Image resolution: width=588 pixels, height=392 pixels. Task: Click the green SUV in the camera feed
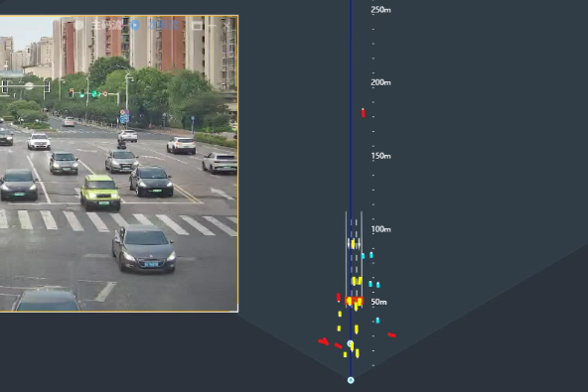(x=100, y=193)
